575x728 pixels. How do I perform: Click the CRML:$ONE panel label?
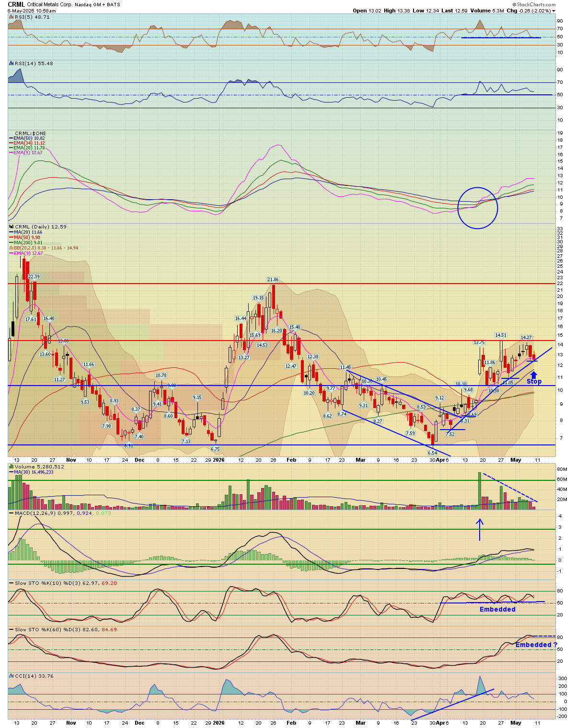30,133
